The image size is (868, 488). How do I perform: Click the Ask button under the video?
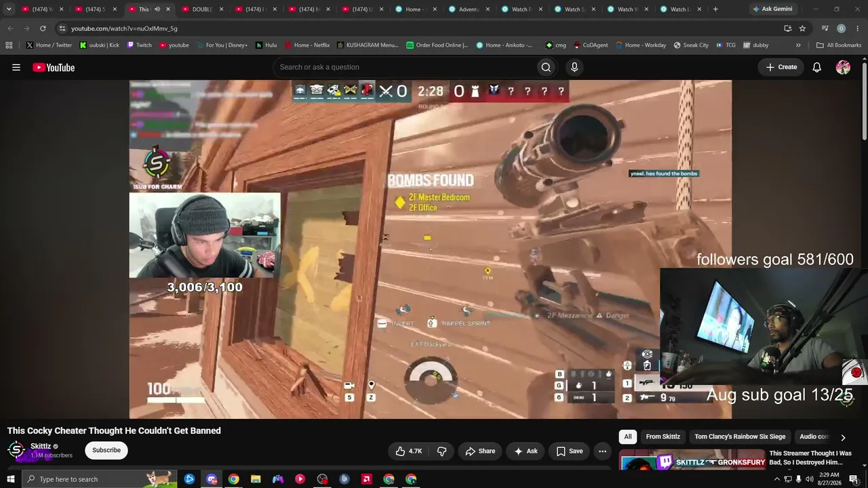[526, 451]
